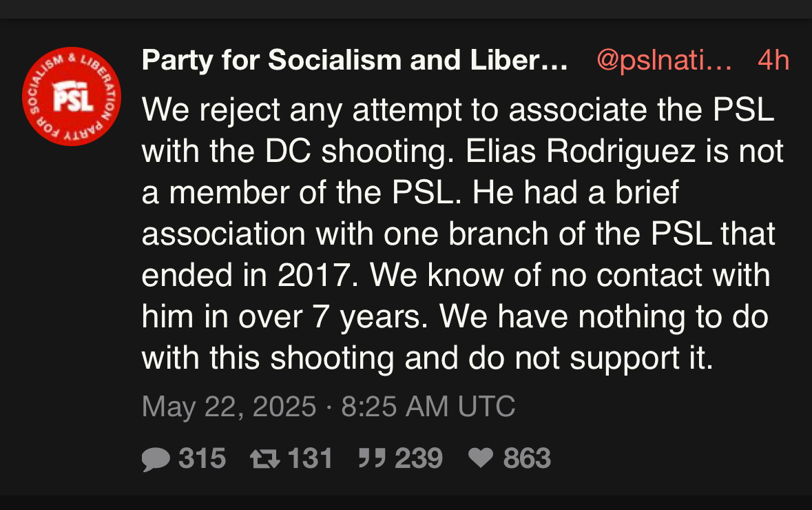
Task: Click the 863 likes count
Action: (x=527, y=459)
